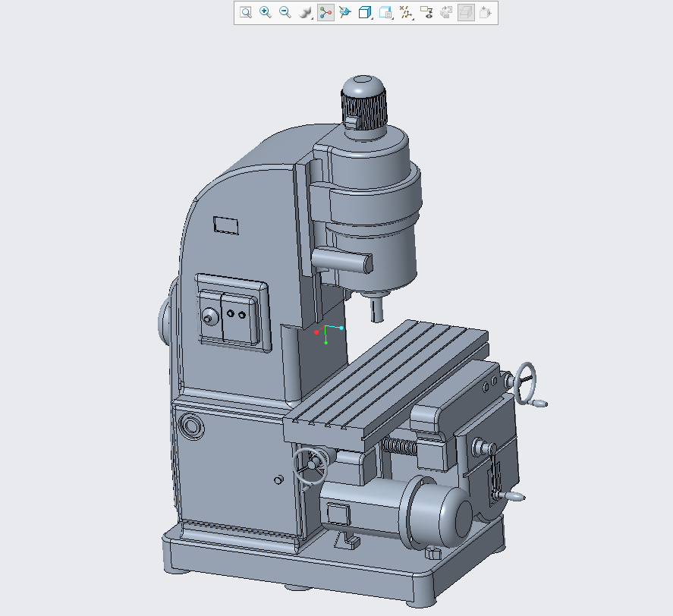Toggle the greyed layered-box section icon

466,12
